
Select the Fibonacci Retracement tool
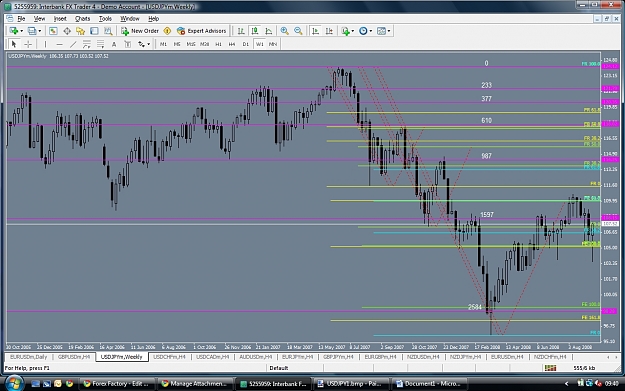pyautogui.click(x=100, y=44)
